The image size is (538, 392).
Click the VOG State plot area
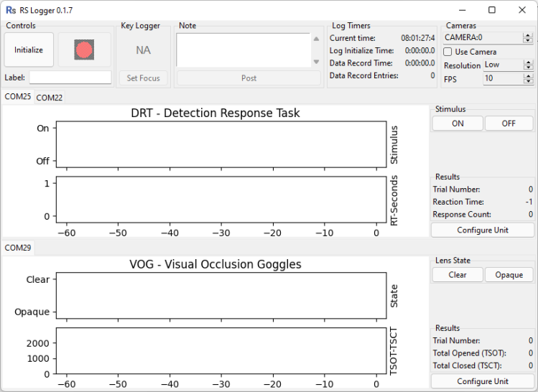pyautogui.click(x=221, y=296)
